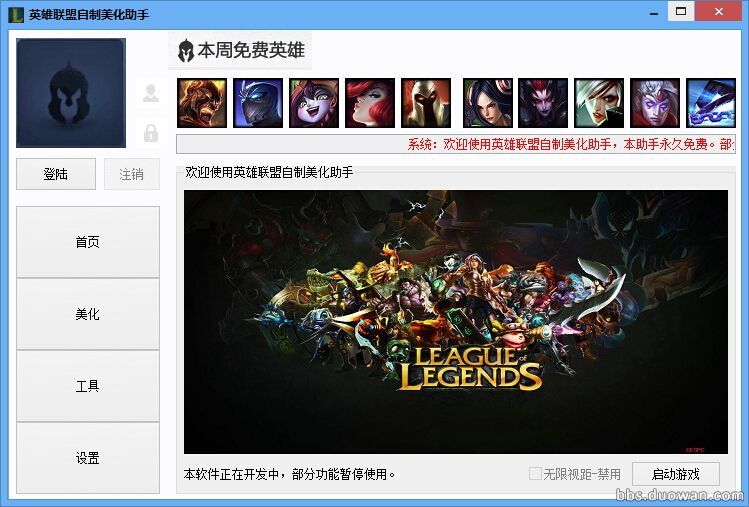749x507 pixels.
Task: Click the first free champion portrait, roaring beast
Action: click(202, 103)
